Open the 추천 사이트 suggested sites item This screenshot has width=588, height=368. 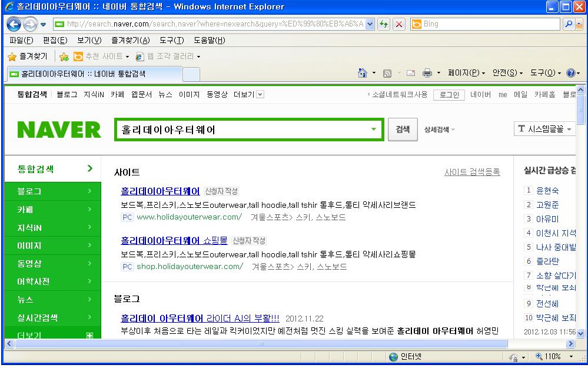pyautogui.click(x=101, y=57)
